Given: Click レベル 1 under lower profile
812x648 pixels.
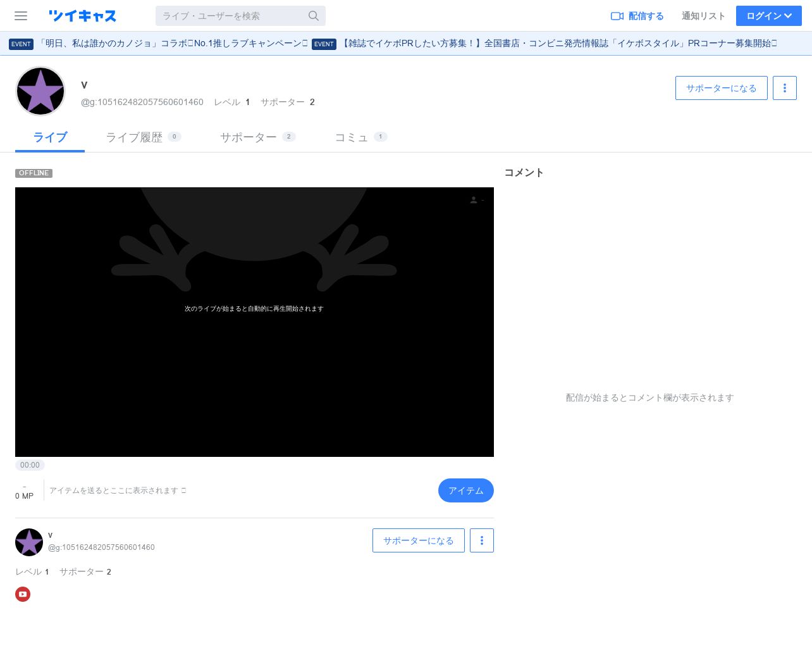Looking at the screenshot, I should 32,571.
